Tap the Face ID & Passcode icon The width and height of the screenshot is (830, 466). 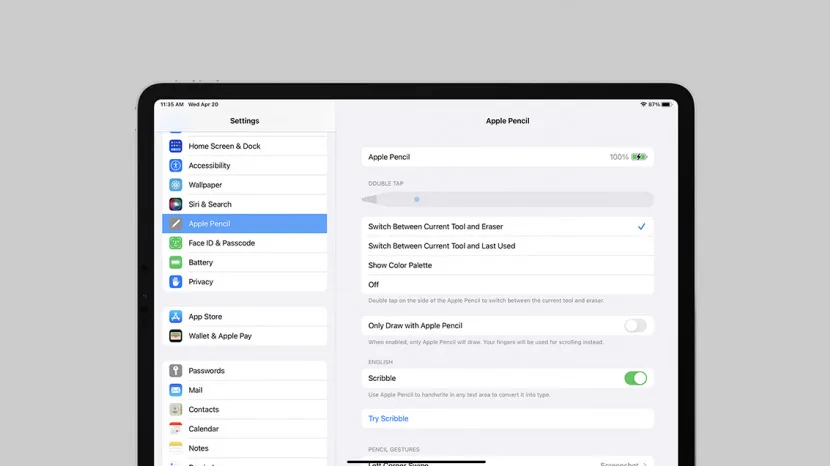point(176,243)
